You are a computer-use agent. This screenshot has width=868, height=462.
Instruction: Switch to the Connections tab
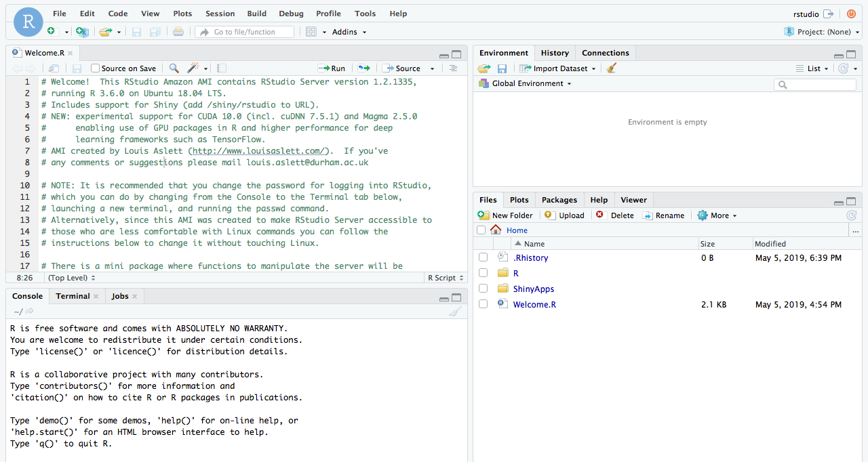pyautogui.click(x=606, y=53)
